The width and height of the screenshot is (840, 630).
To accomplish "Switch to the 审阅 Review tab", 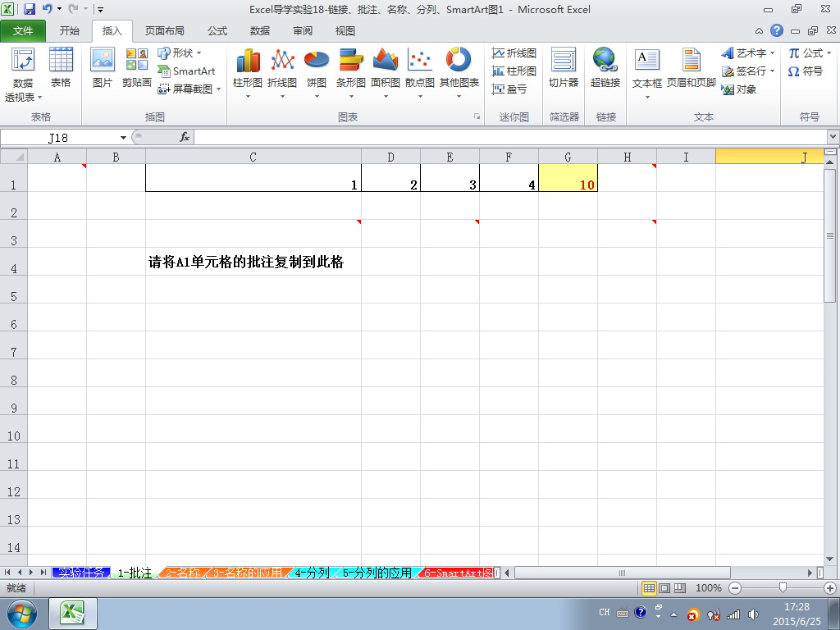I will [x=303, y=31].
